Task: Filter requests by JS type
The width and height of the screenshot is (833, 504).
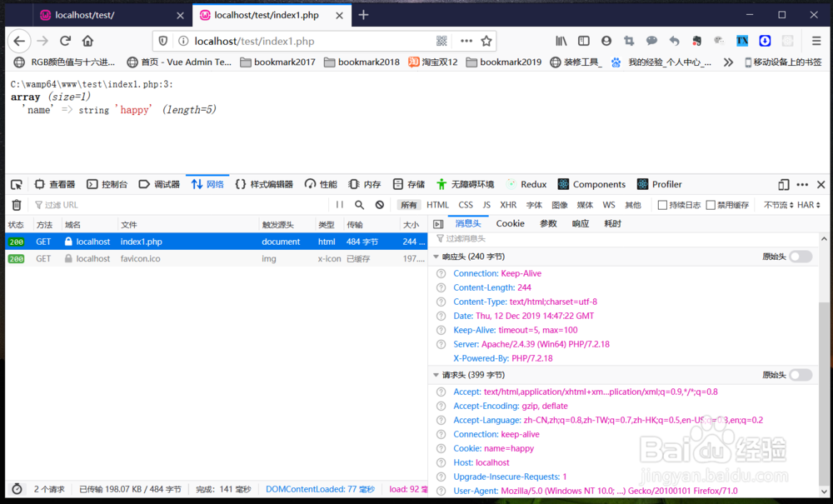Action: click(x=486, y=205)
